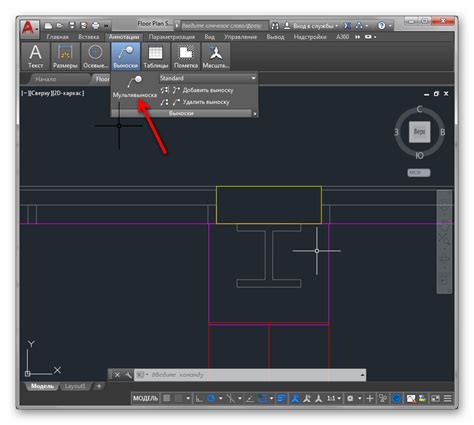Open the 'Параметризация' ribbon tab
The height and width of the screenshot is (425, 474).
(172, 37)
